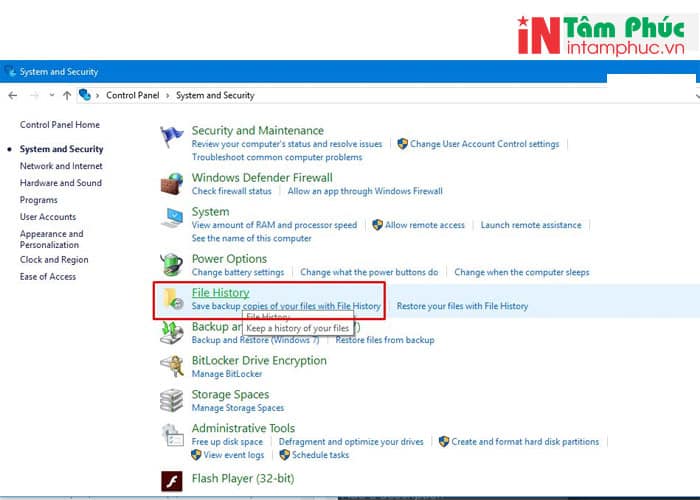
Task: Click the BitLocker Drive Encryption icon
Action: click(173, 366)
